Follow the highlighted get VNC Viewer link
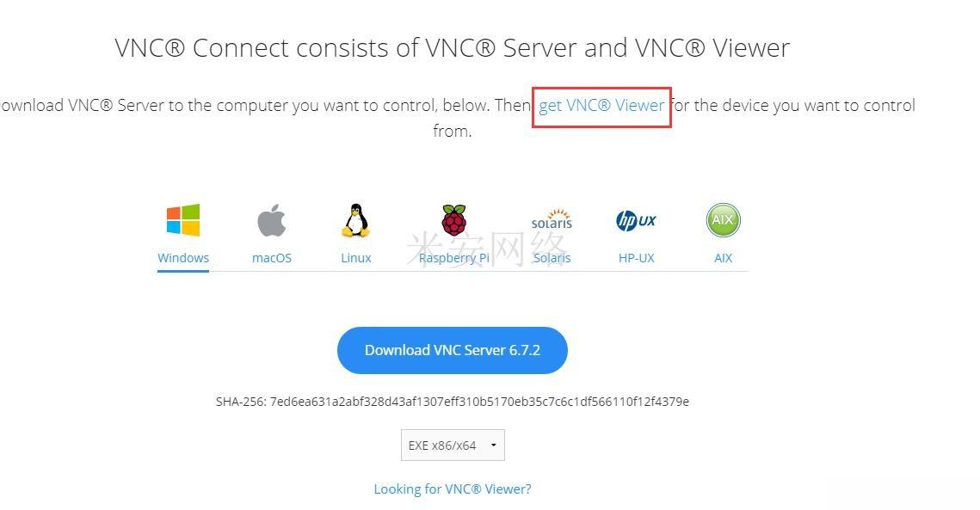This screenshot has height=510, width=980. coord(601,106)
